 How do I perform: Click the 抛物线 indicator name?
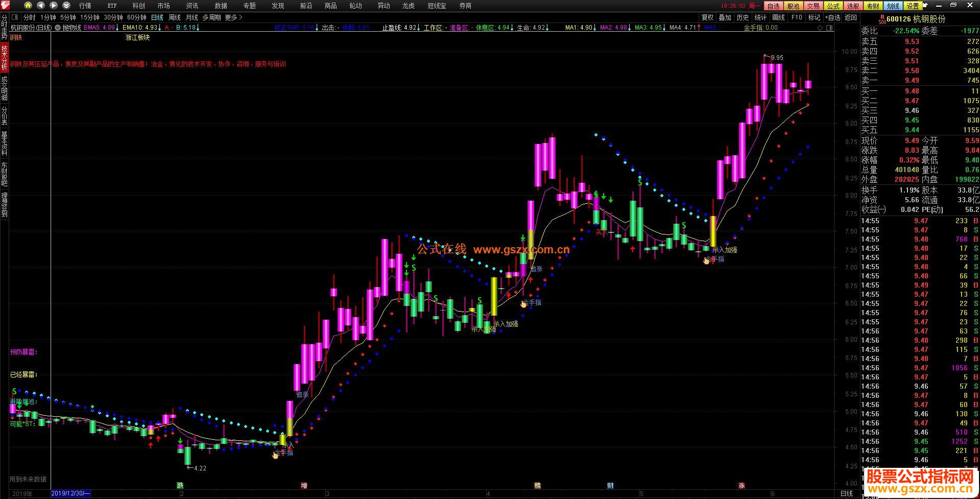pos(72,28)
